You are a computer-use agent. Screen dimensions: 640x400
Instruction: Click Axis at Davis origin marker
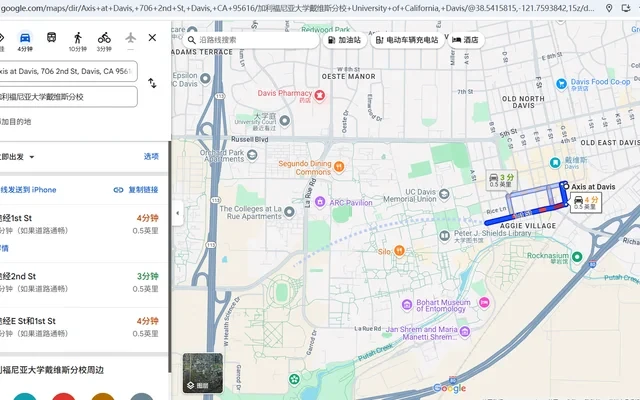(x=566, y=187)
